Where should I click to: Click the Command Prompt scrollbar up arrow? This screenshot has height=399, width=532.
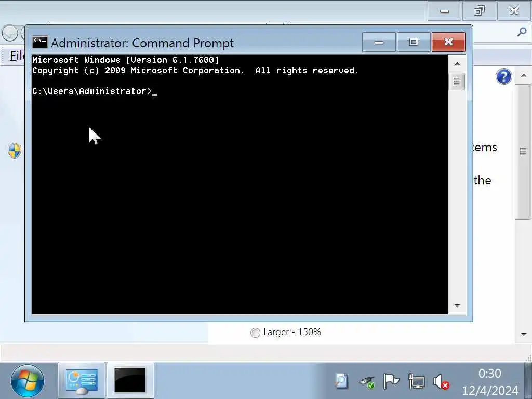pyautogui.click(x=457, y=64)
